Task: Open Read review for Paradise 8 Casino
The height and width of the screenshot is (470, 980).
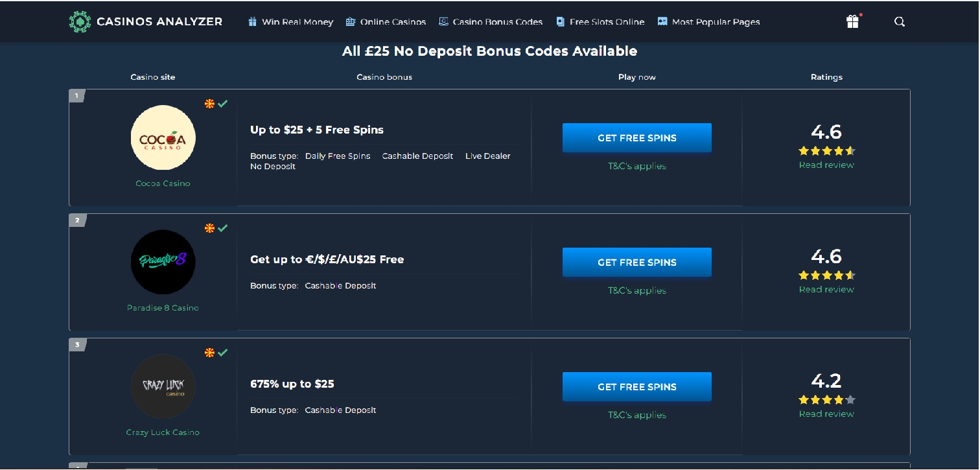Action: click(826, 290)
